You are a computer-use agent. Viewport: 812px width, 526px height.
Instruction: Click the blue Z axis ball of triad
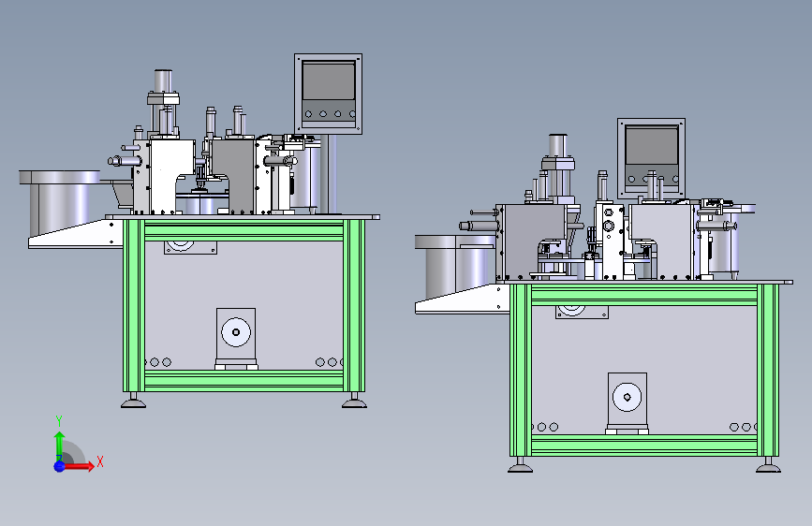pyautogui.click(x=60, y=466)
